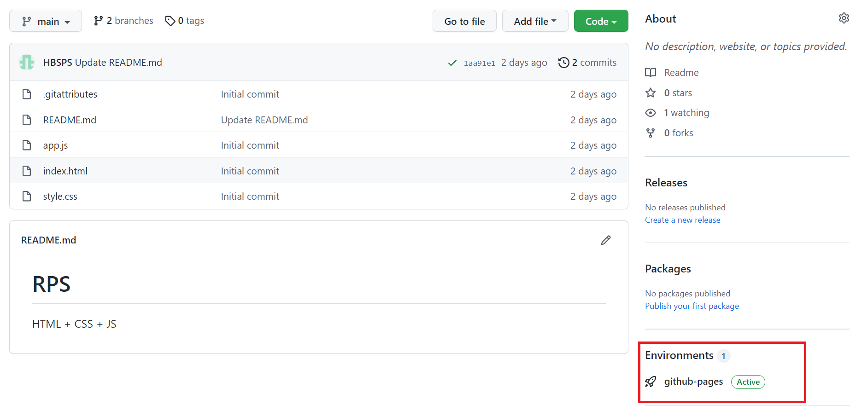
Task: Click the fork icon in About
Action: [x=651, y=133]
